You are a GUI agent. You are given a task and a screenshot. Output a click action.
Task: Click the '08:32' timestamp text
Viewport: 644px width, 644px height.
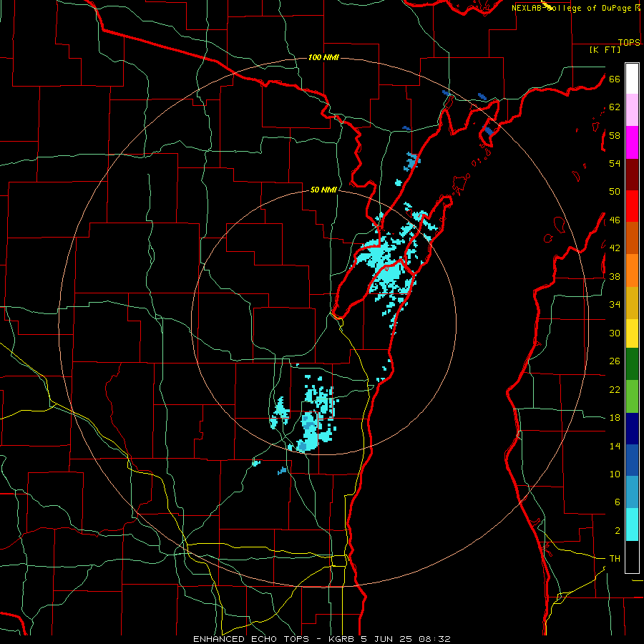pos(434,639)
